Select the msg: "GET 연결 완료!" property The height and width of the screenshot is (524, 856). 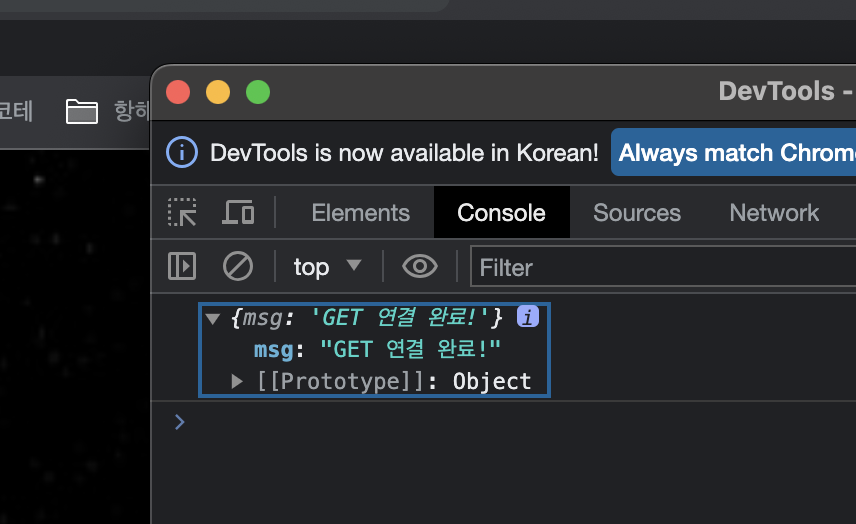(377, 349)
